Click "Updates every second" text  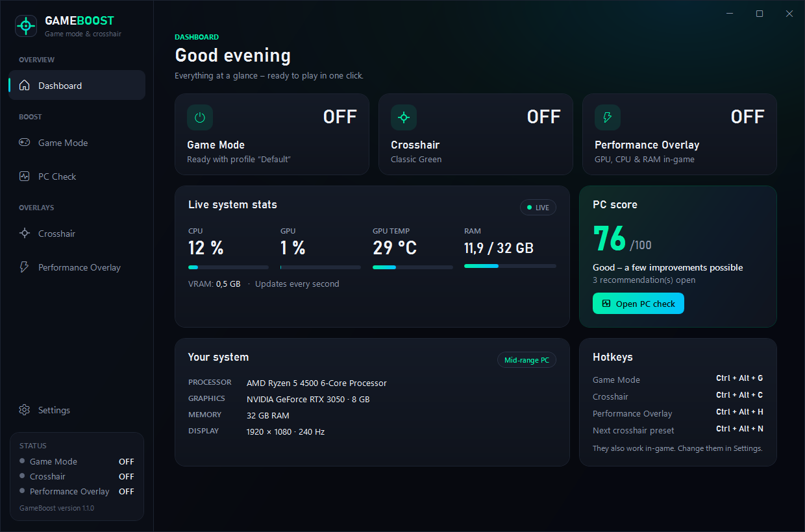(x=297, y=284)
